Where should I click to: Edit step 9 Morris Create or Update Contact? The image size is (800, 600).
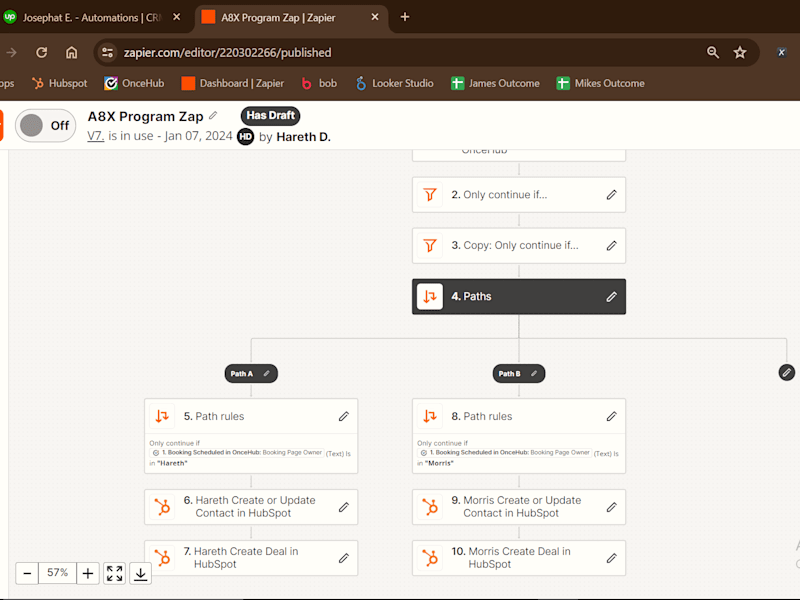pyautogui.click(x=611, y=507)
